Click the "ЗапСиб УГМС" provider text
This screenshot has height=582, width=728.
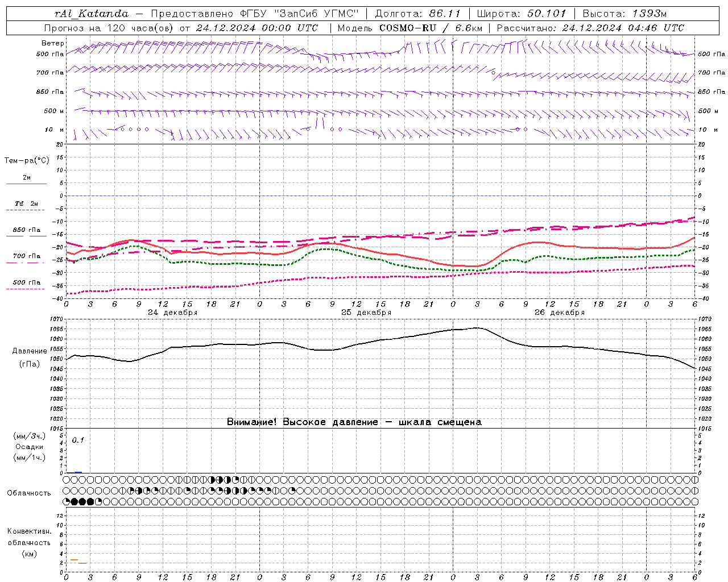[x=316, y=14]
